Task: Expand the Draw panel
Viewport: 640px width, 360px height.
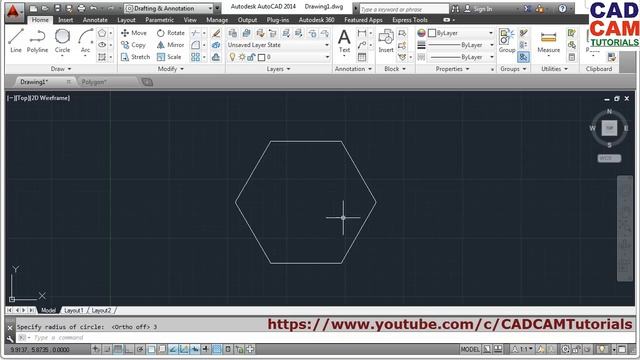Action: pos(61,69)
